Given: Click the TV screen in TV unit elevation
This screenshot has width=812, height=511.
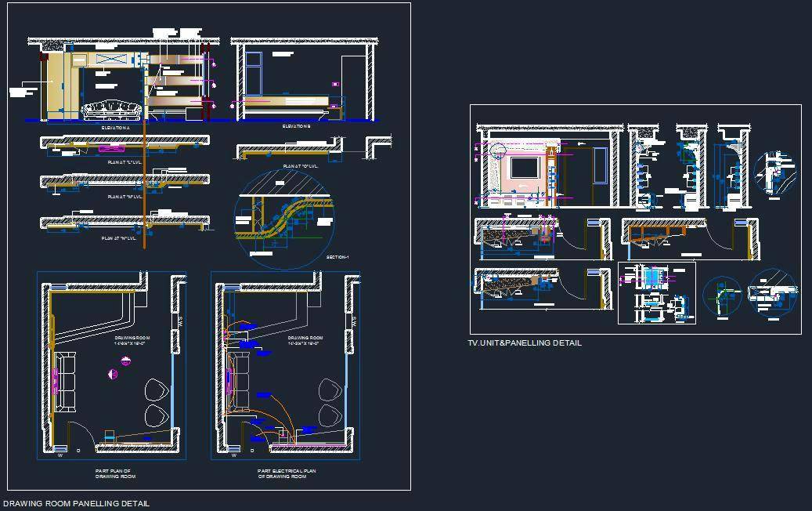Looking at the screenshot, I should pyautogui.click(x=524, y=169).
